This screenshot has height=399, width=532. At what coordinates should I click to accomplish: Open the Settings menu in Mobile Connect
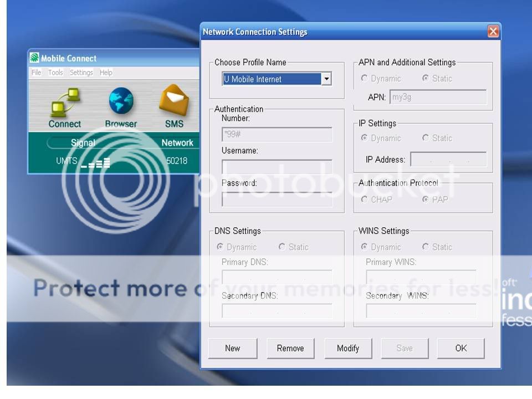(x=81, y=73)
